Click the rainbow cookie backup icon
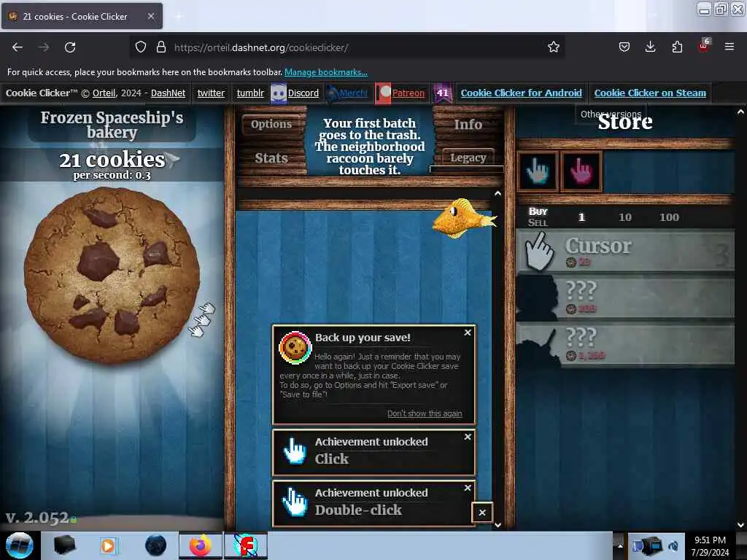The width and height of the screenshot is (747, 560). pos(295,348)
